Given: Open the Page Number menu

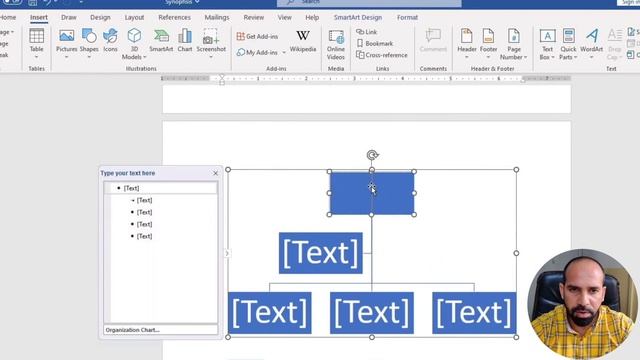Looking at the screenshot, I should pyautogui.click(x=513, y=44).
